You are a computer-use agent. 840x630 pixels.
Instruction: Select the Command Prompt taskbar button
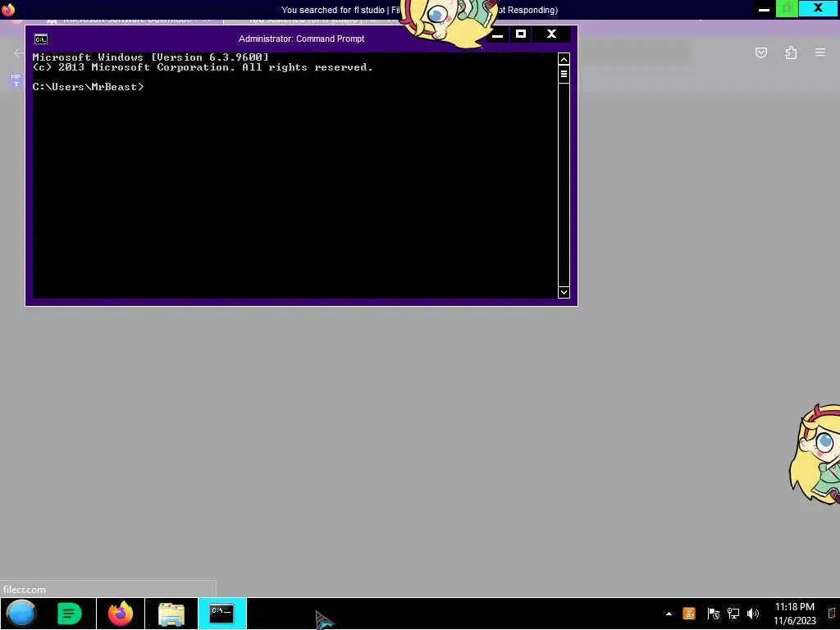(221, 614)
